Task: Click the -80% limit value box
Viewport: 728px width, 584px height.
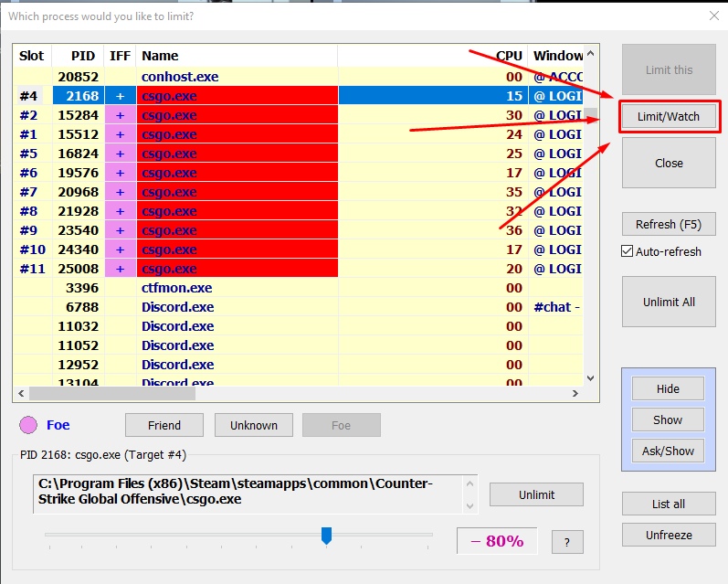Action: tap(497, 541)
